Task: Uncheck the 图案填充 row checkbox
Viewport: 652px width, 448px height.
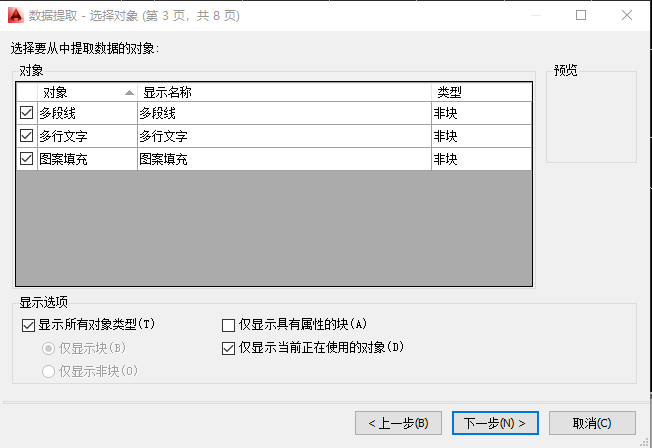Action: [x=27, y=158]
